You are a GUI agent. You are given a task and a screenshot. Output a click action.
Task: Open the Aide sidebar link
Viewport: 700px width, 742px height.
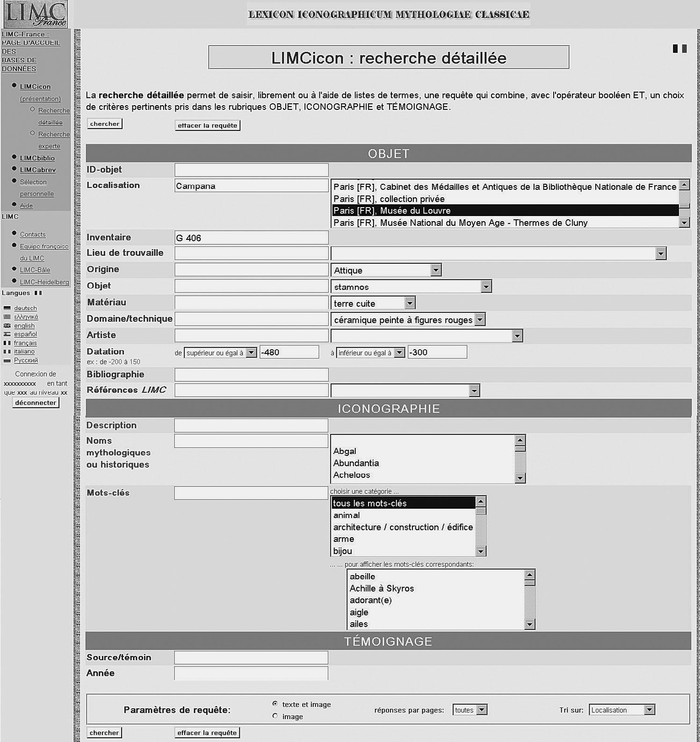(x=26, y=206)
